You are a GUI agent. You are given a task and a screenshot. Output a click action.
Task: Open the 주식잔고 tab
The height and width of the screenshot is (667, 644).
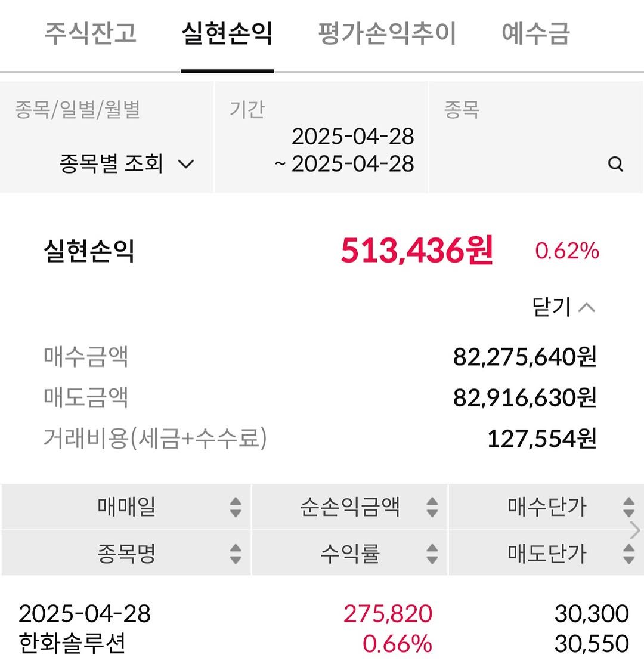point(90,33)
